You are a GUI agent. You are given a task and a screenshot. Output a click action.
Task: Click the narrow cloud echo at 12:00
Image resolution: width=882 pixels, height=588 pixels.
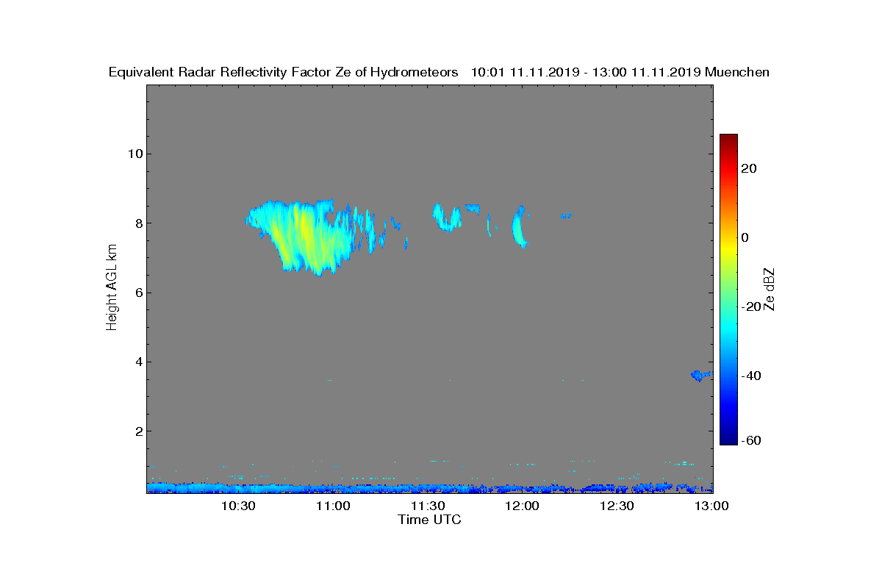pos(520,227)
